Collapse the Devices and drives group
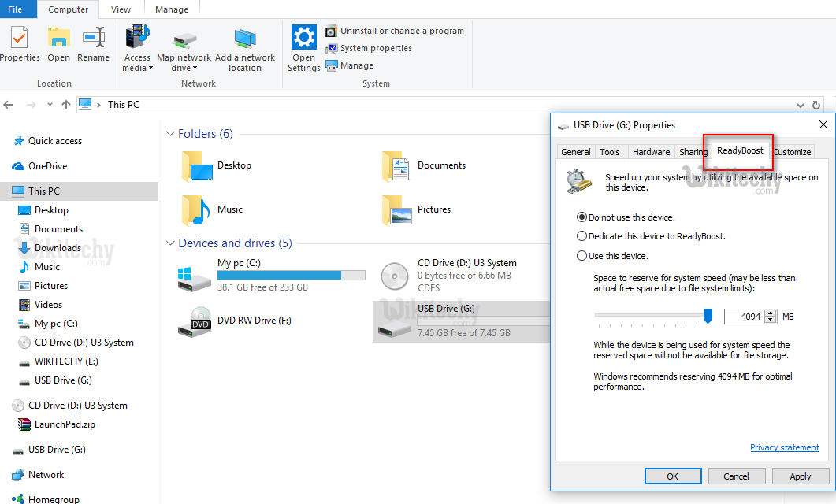836x504 pixels. point(170,243)
